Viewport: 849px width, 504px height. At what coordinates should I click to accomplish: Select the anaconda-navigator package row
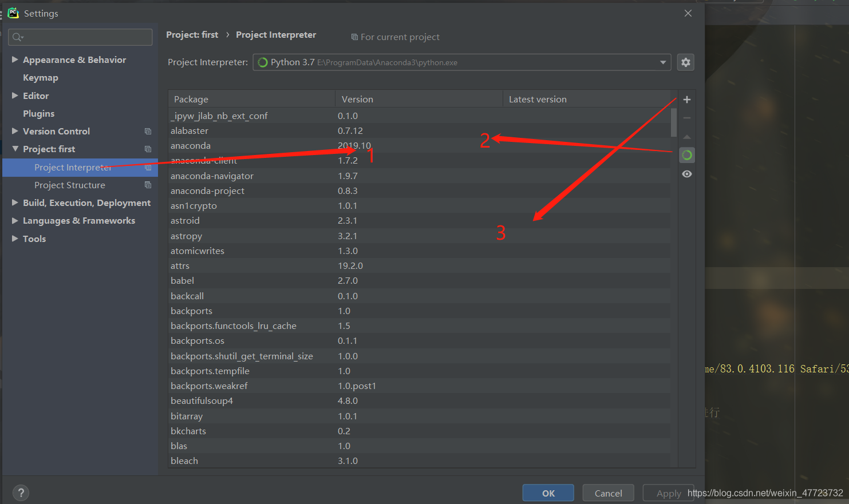pyautogui.click(x=420, y=176)
